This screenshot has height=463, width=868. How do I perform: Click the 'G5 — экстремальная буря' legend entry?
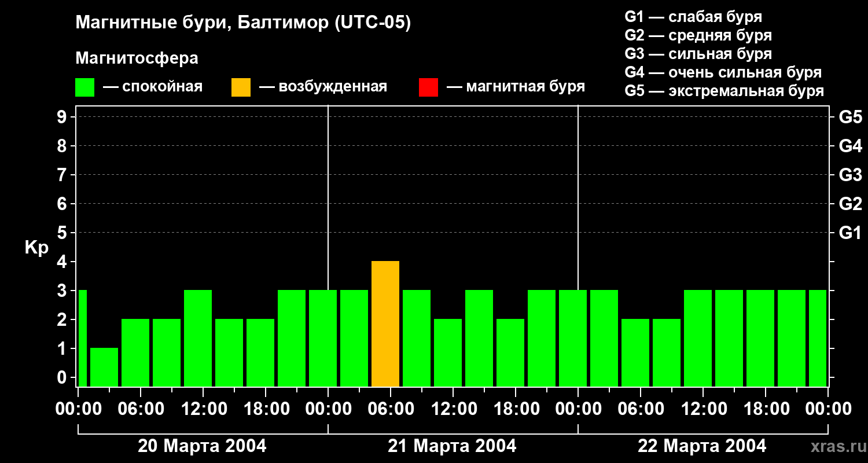[x=724, y=91]
